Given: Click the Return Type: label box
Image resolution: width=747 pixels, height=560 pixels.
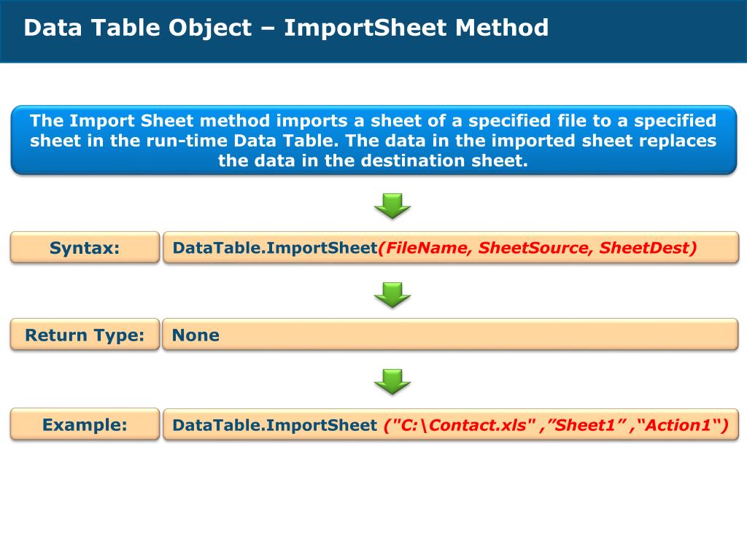Looking at the screenshot, I should pyautogui.click(x=85, y=335).
